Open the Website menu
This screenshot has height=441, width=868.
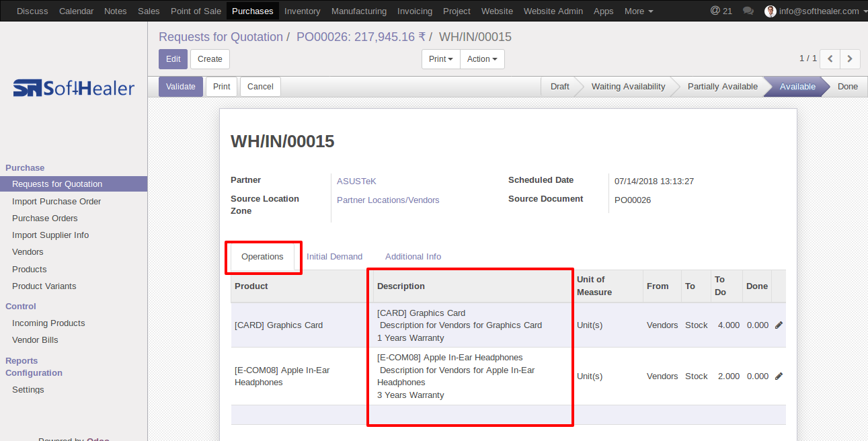coord(498,11)
